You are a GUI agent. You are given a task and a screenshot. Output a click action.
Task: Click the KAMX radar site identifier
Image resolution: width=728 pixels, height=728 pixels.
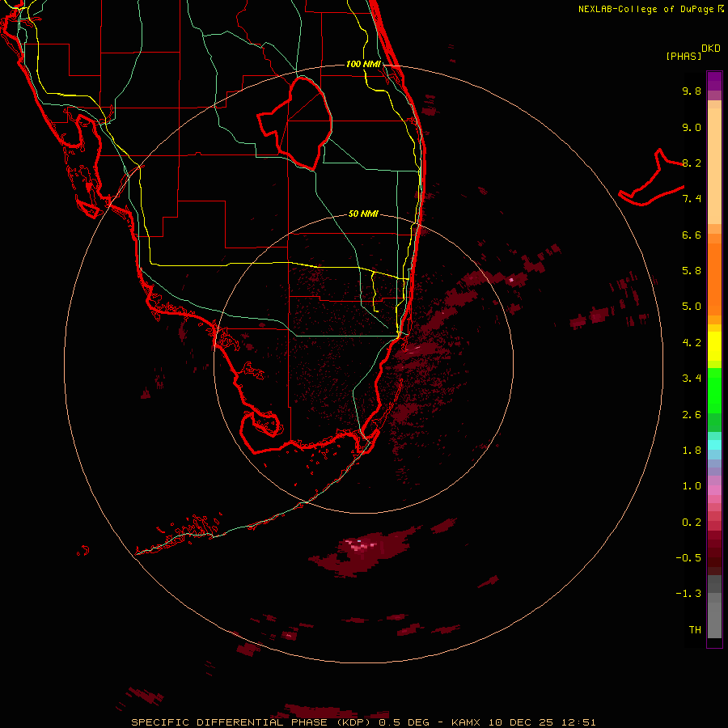click(x=467, y=722)
